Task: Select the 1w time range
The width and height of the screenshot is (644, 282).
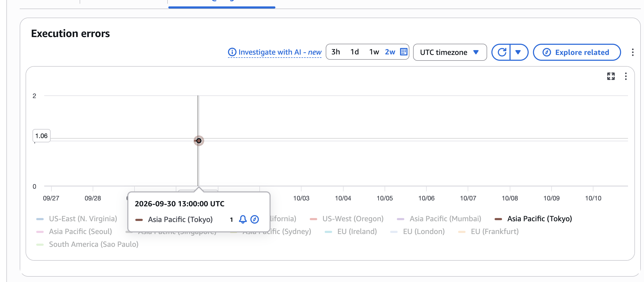Action: (x=374, y=52)
